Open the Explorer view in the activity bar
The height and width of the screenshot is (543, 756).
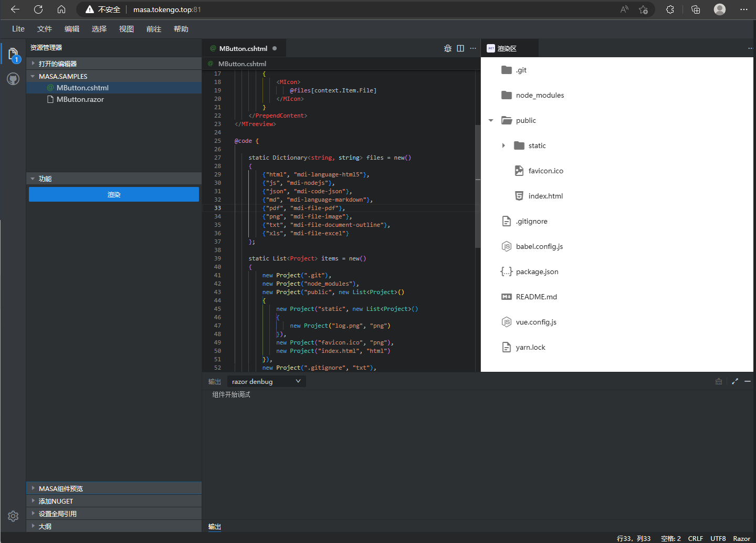pos(13,53)
